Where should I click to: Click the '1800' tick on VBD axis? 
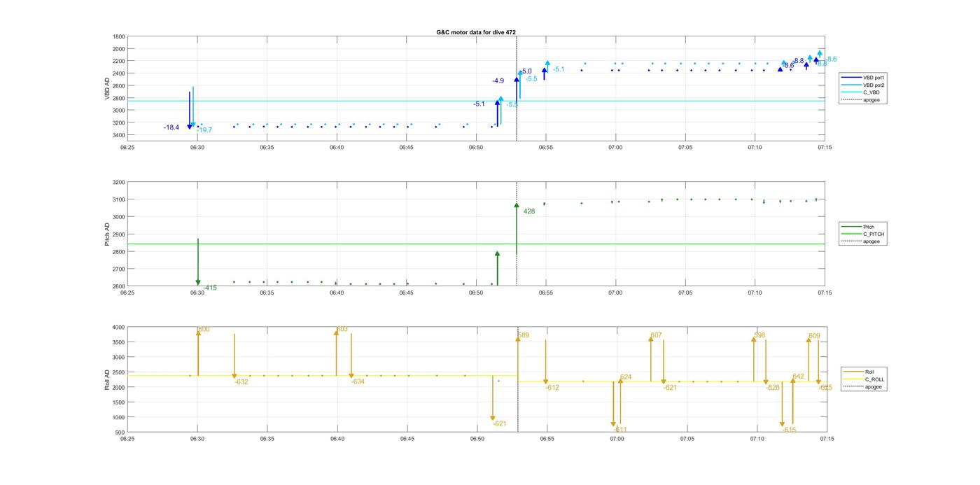119,36
